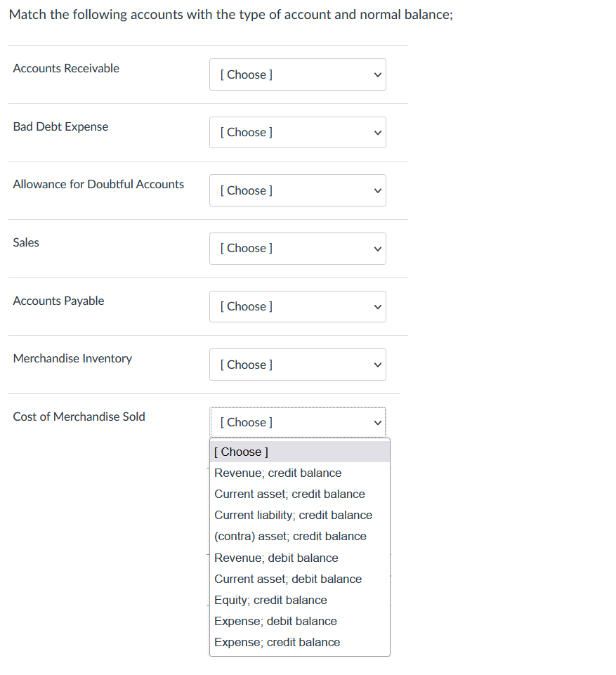This screenshot has width=616, height=675.
Task: Open the Bad Debt Expense dropdown
Action: (x=297, y=132)
